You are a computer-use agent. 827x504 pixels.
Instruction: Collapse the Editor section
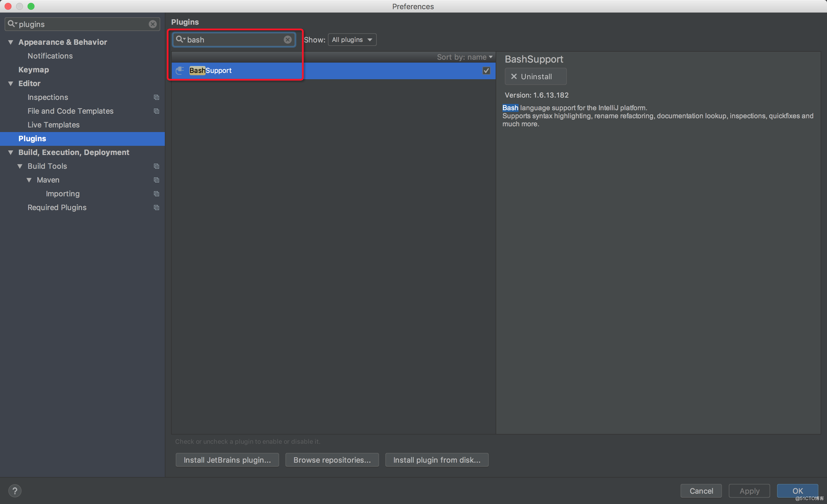(11, 84)
